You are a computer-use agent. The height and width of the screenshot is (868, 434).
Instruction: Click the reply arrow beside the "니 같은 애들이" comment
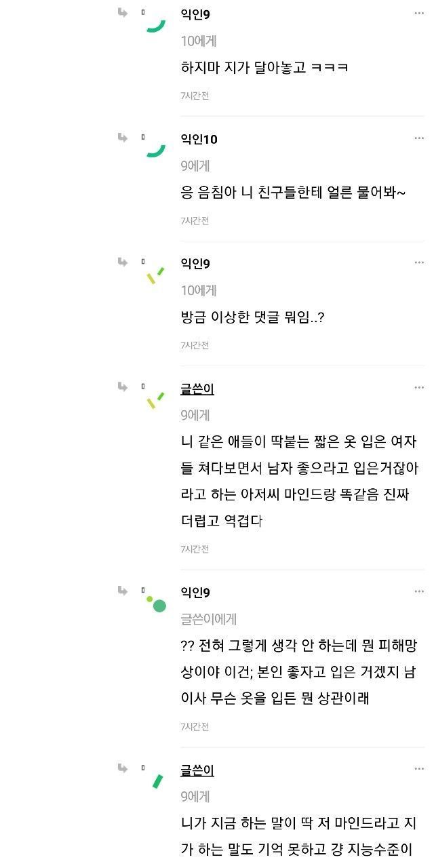click(x=123, y=387)
